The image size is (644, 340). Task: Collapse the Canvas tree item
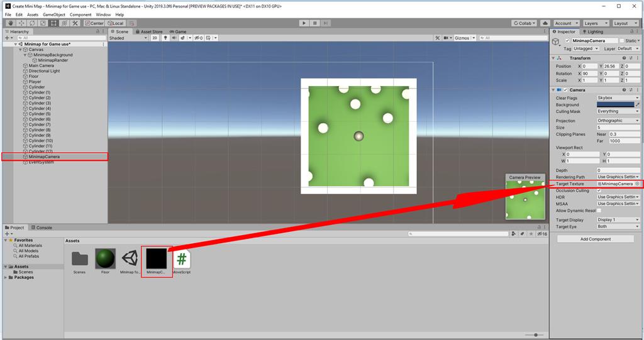(21, 49)
